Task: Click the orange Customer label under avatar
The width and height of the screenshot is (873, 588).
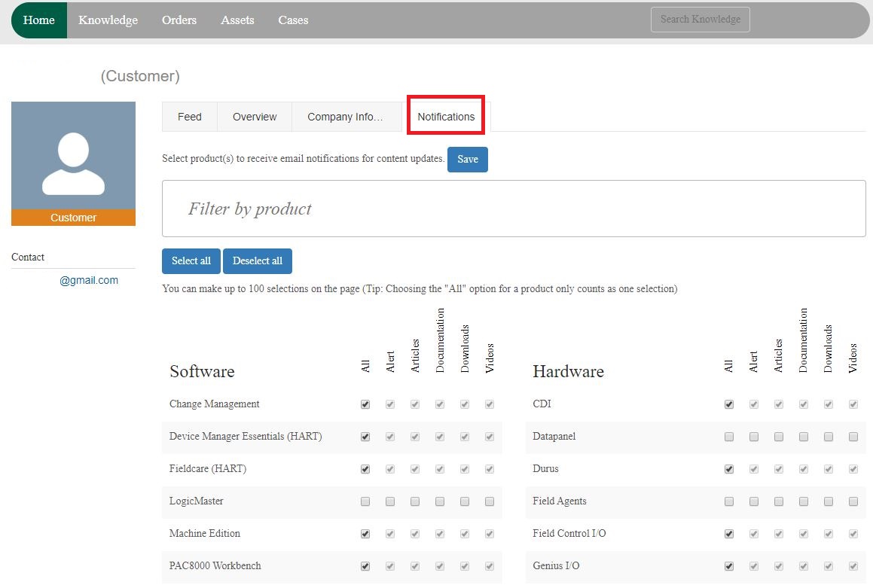Action: tap(73, 218)
